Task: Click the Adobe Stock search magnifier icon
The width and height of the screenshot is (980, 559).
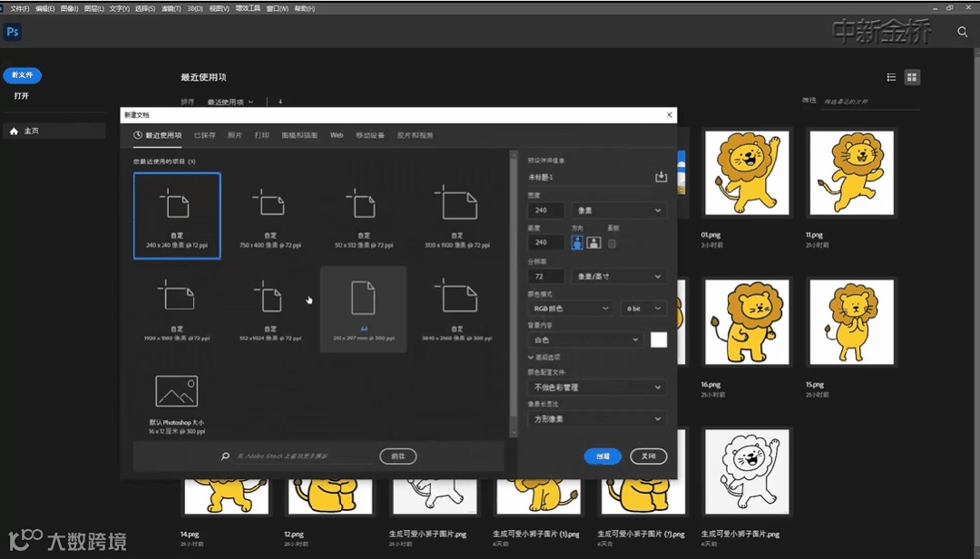Action: click(x=226, y=456)
